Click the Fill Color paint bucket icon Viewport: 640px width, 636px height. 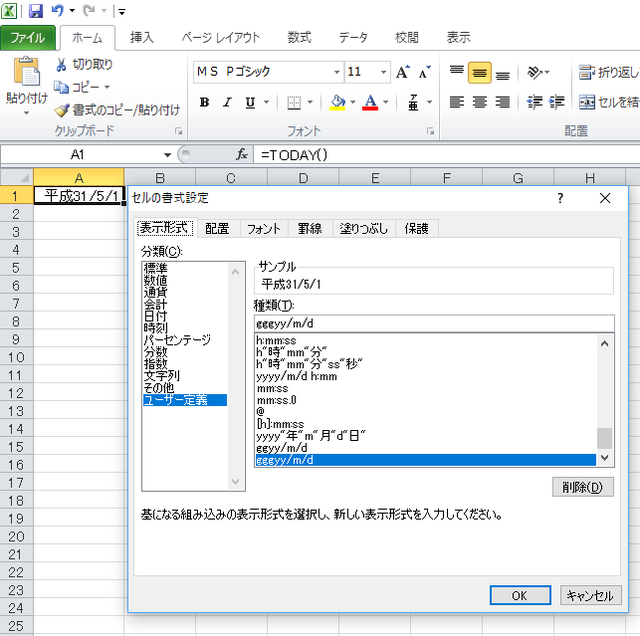(338, 102)
